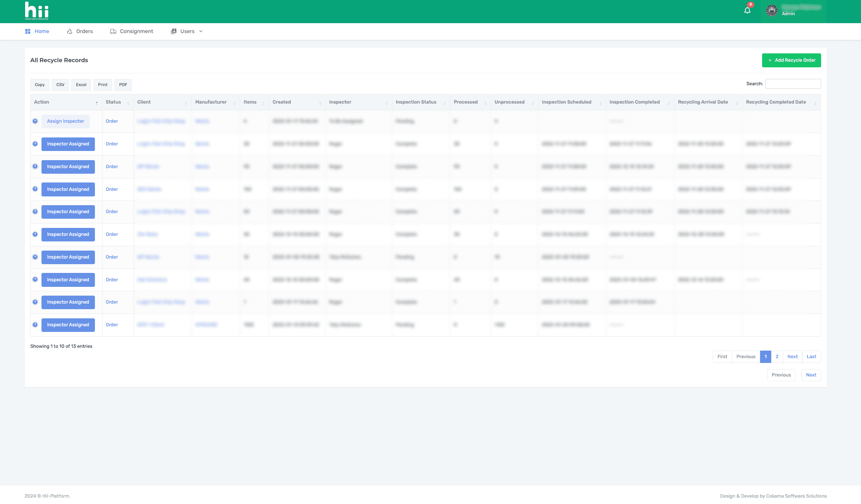Open the notifications bell
The height and width of the screenshot is (504, 861).
click(x=747, y=11)
